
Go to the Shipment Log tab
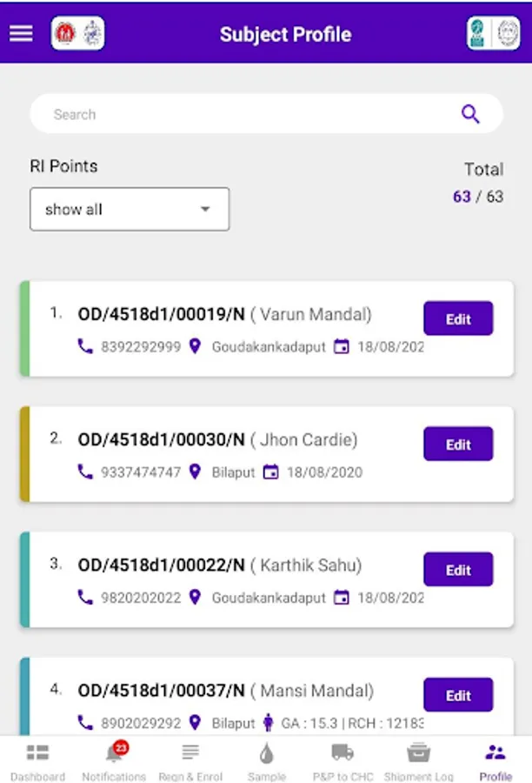418,760
